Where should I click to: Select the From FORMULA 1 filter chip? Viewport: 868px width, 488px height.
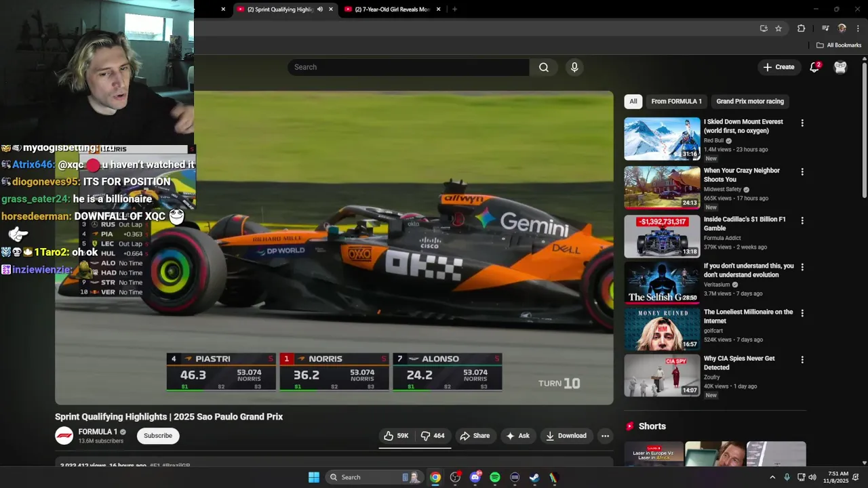pos(676,101)
